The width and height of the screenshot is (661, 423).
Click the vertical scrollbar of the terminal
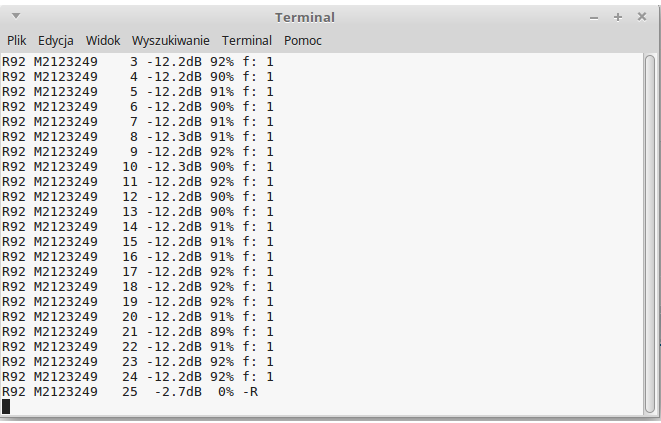point(650,234)
